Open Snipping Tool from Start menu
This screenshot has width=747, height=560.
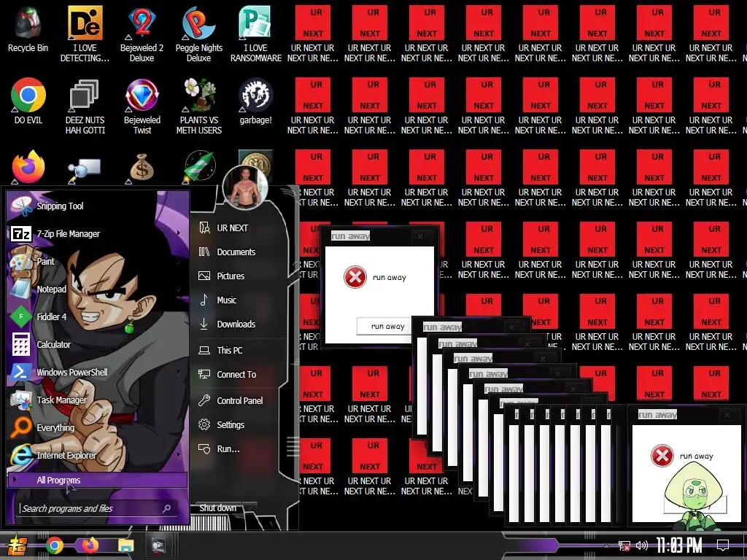point(97,206)
